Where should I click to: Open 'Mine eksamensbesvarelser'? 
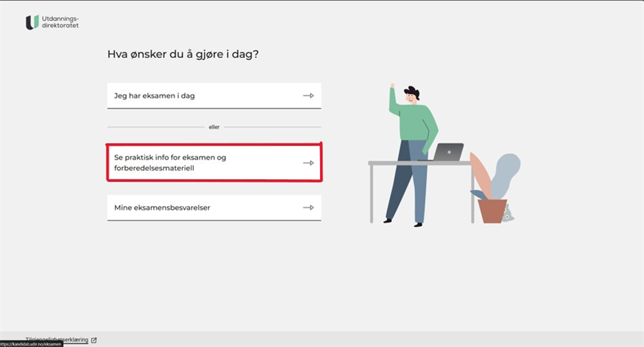tap(162, 208)
